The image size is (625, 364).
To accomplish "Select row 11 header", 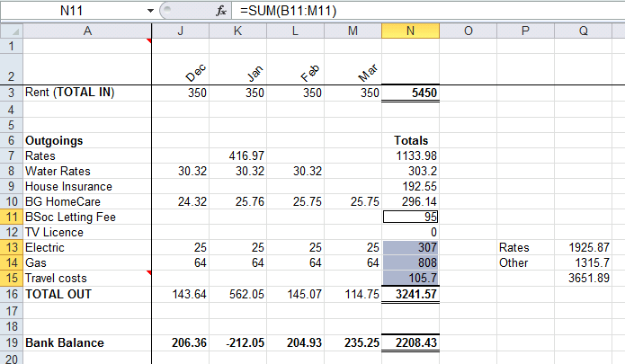I will point(10,217).
